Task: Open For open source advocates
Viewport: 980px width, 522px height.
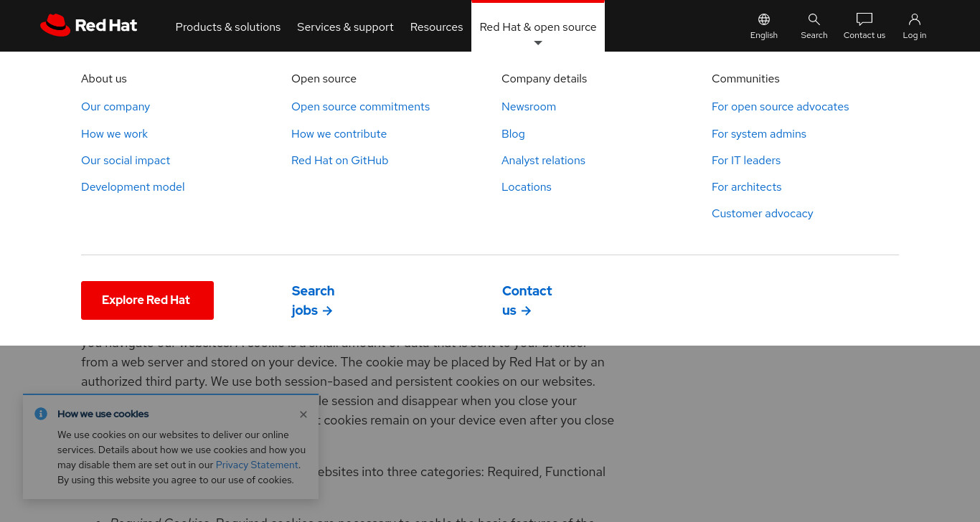Action: click(x=780, y=107)
